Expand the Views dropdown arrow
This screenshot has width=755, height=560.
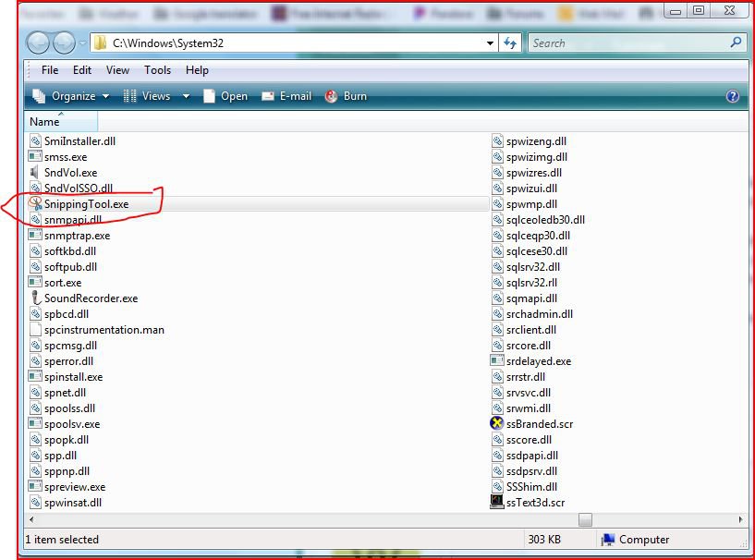186,96
